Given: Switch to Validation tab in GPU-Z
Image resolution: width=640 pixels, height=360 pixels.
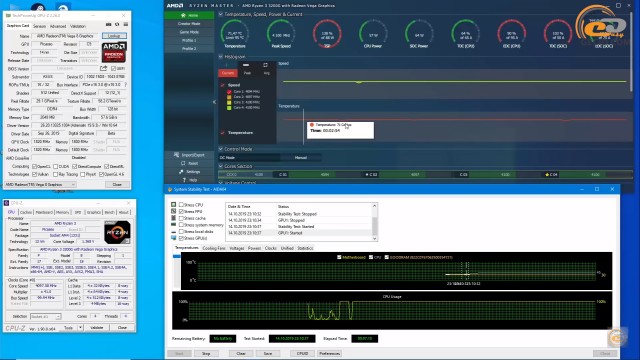Looking at the screenshot, I should click(x=78, y=26).
